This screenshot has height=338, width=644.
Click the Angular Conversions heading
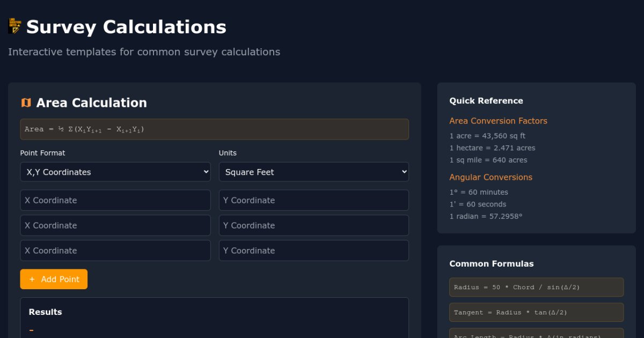(x=491, y=178)
